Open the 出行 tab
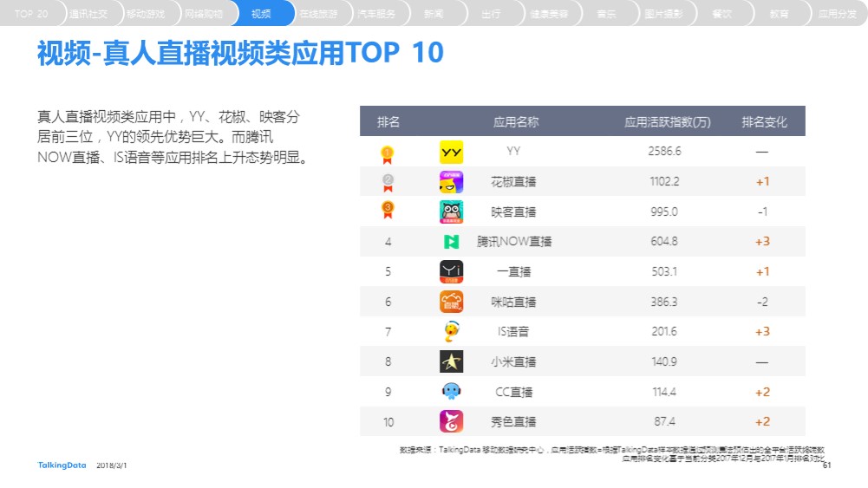 (491, 13)
